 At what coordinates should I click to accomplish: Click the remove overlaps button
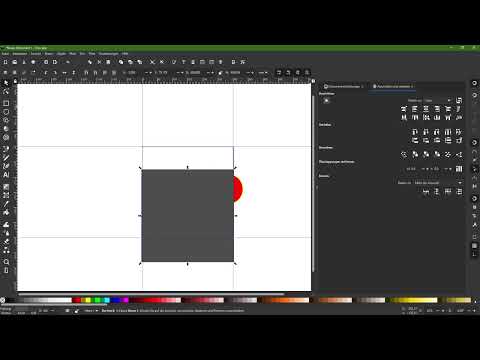pyautogui.click(x=459, y=169)
